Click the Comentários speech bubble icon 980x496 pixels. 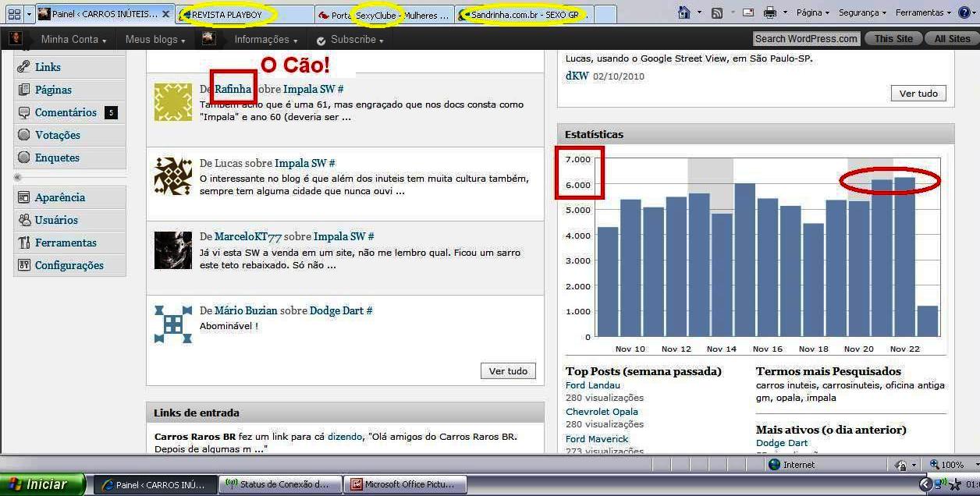coord(24,112)
